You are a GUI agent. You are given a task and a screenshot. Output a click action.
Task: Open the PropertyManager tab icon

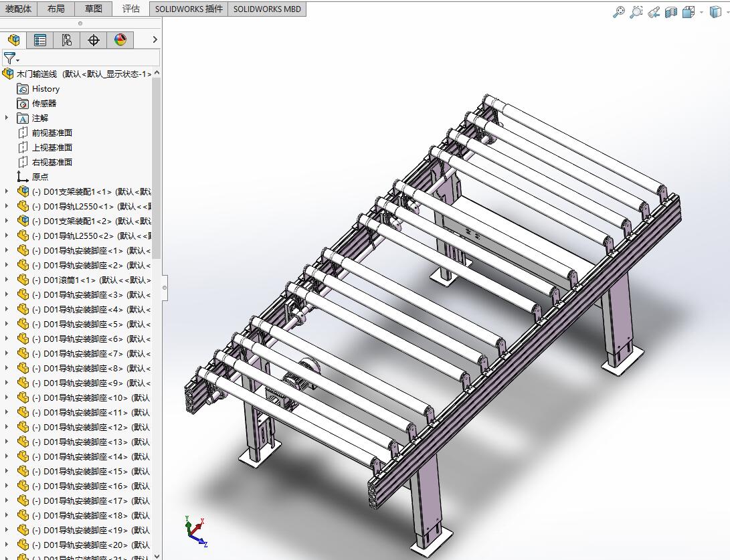(40, 40)
